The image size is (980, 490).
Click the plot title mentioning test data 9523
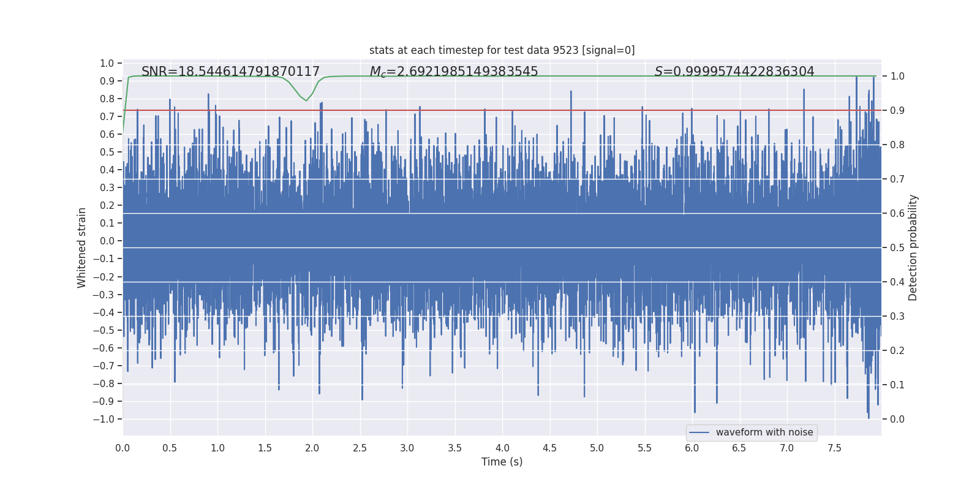point(502,50)
